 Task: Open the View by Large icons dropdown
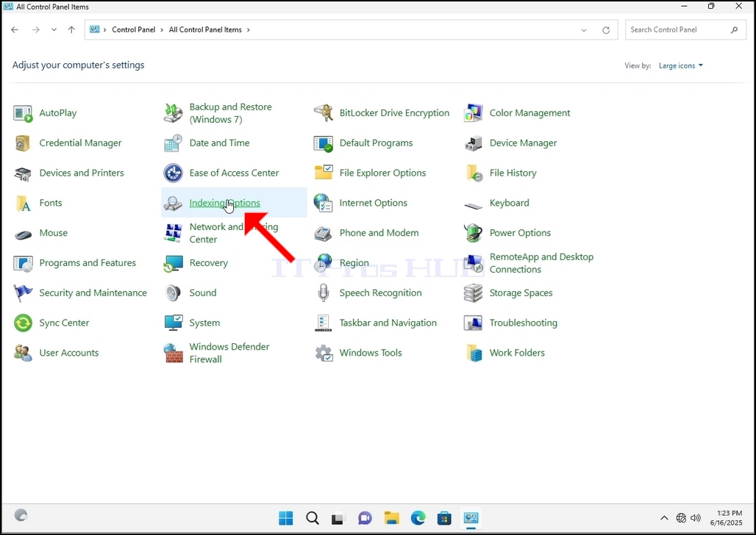click(680, 65)
